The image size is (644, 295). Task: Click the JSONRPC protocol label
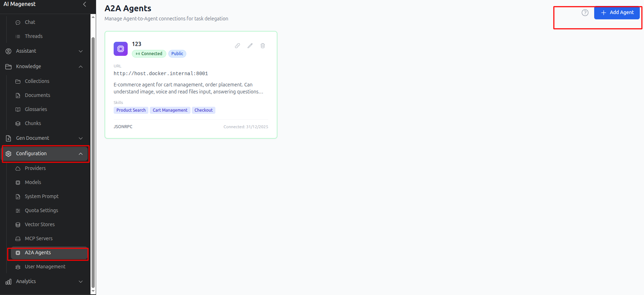pyautogui.click(x=123, y=127)
